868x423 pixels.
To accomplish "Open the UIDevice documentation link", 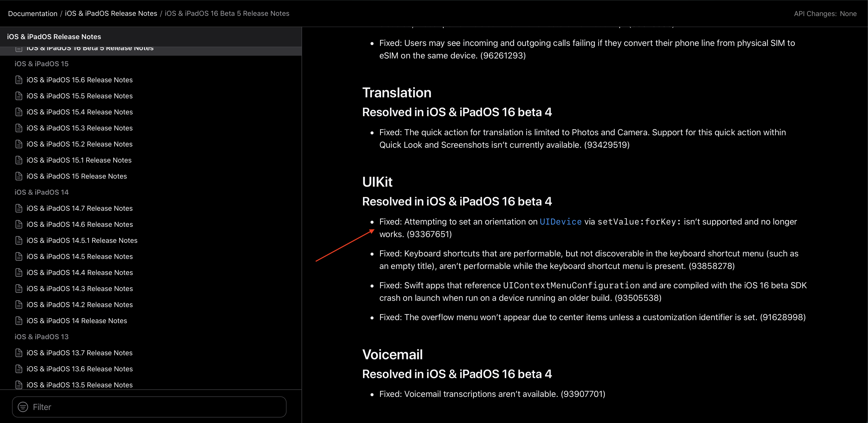I will tap(560, 222).
